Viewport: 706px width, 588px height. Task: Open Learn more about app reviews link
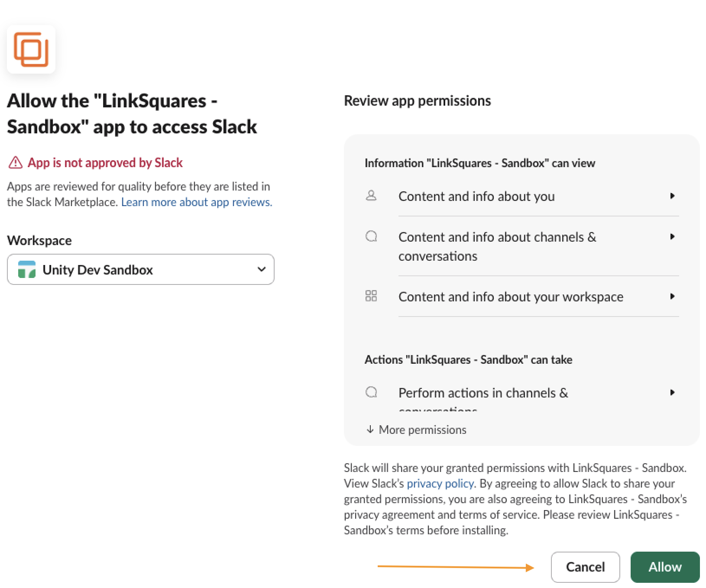pos(197,202)
